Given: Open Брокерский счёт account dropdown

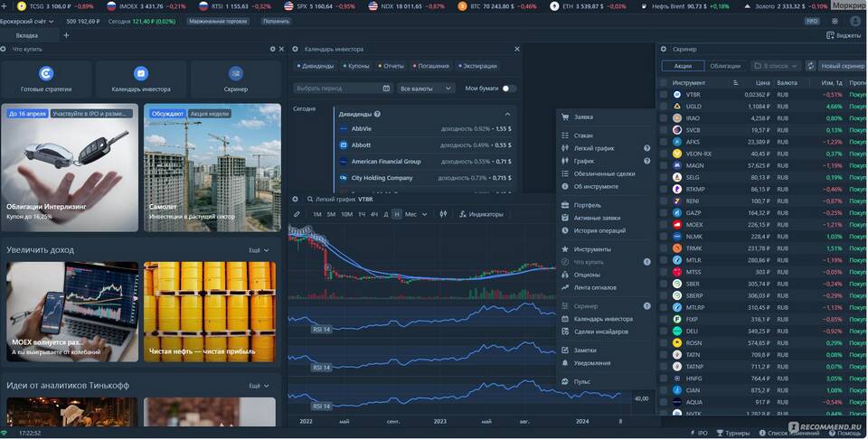Looking at the screenshot, I should pos(27,21).
